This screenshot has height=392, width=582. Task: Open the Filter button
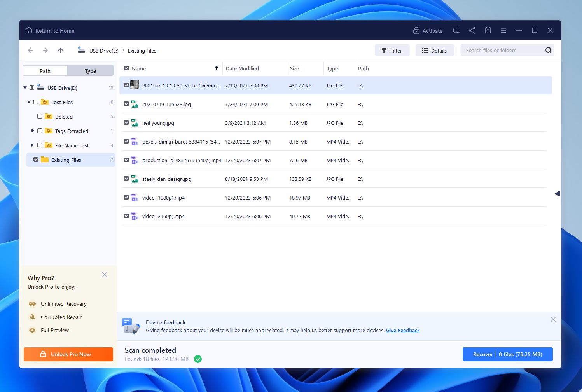[x=392, y=50]
